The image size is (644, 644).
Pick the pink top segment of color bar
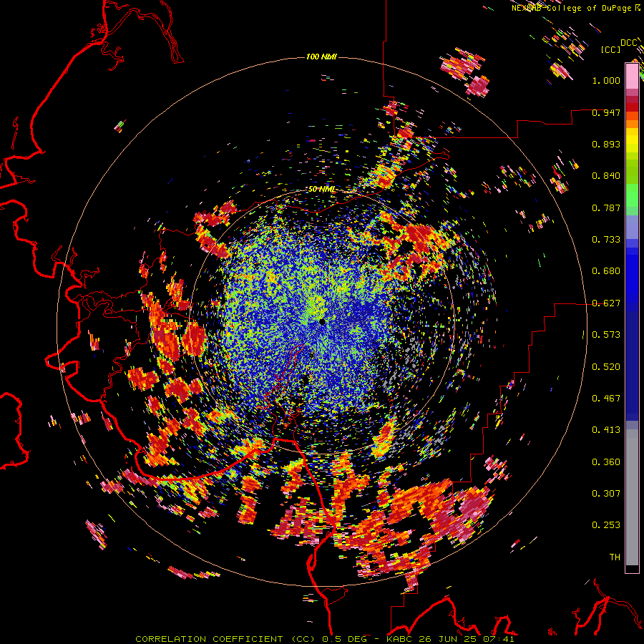632,76
